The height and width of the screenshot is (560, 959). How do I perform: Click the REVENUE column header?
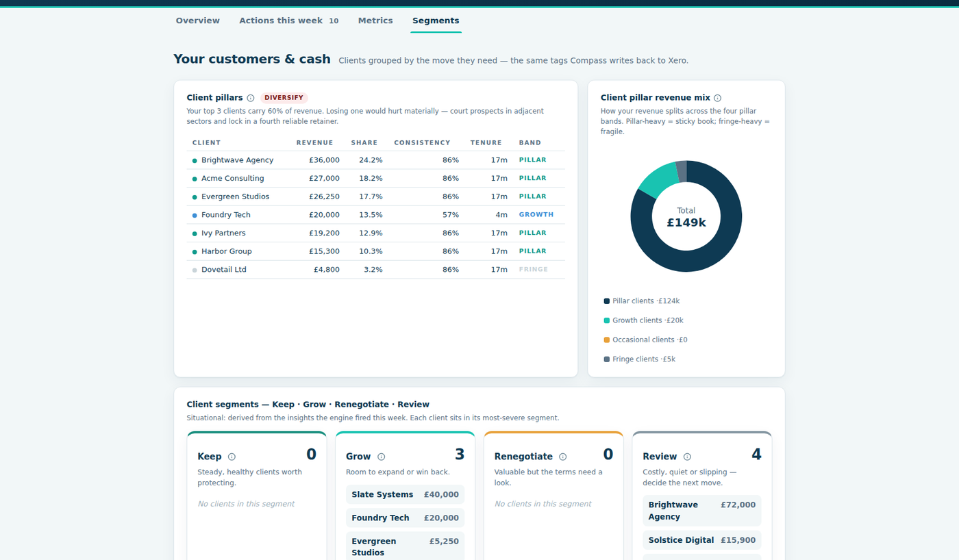(x=314, y=143)
